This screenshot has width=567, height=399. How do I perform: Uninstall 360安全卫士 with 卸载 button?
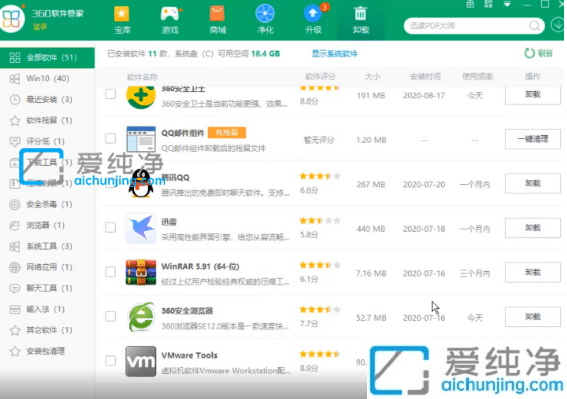pos(533,95)
